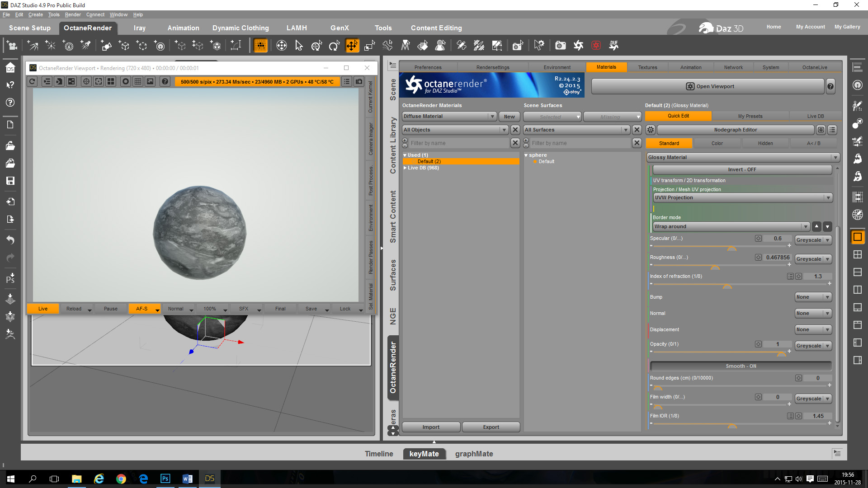Select the Rotate tool icon
The width and height of the screenshot is (868, 488).
click(334, 45)
